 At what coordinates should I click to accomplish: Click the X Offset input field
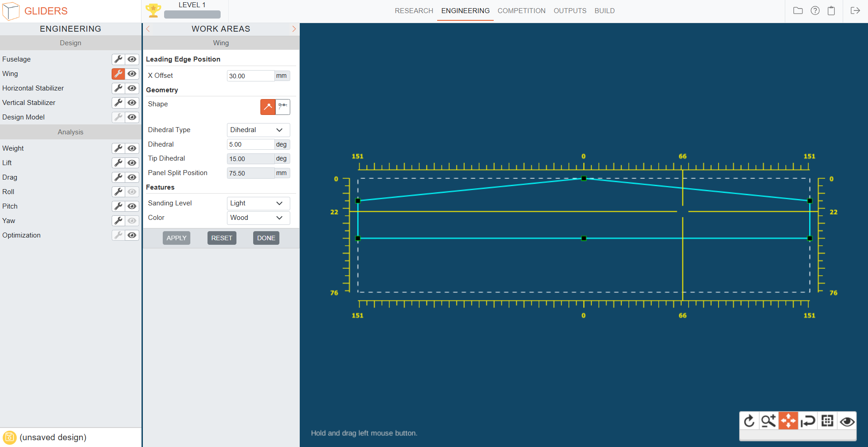(x=250, y=76)
